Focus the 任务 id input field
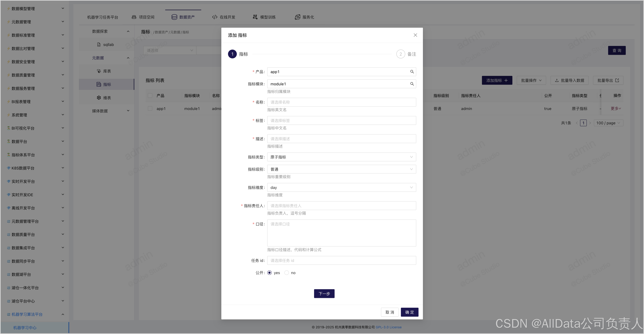Viewport: 644px width, 334px height. click(x=342, y=261)
